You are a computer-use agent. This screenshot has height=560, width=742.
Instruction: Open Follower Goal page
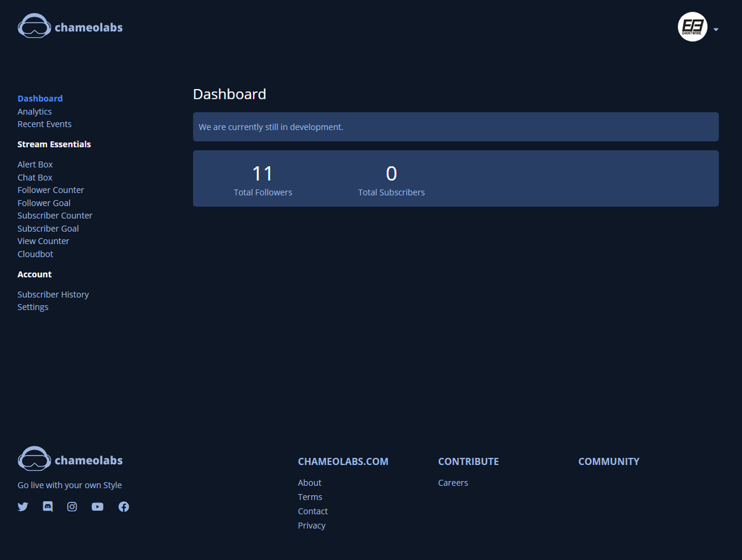click(44, 203)
